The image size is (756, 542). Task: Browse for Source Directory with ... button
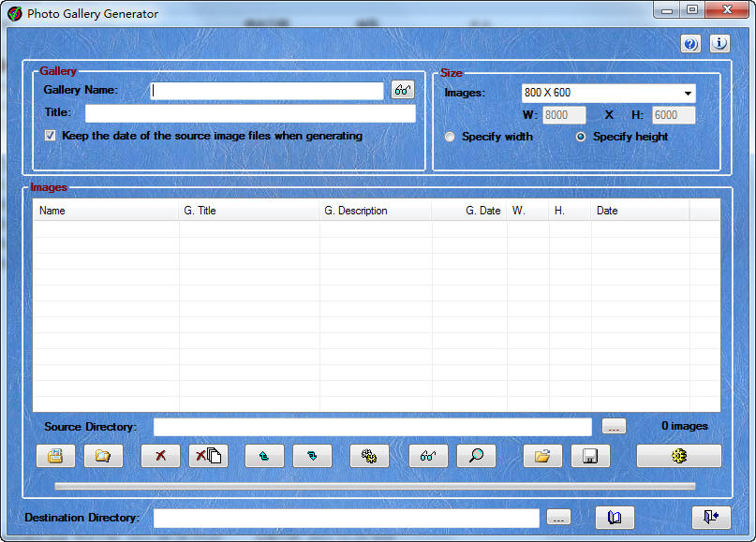(x=614, y=426)
